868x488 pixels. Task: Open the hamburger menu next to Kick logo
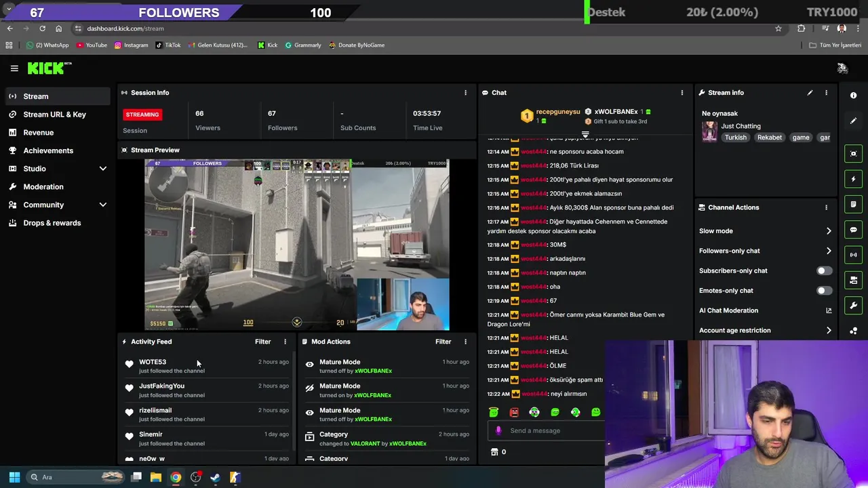[14, 68]
